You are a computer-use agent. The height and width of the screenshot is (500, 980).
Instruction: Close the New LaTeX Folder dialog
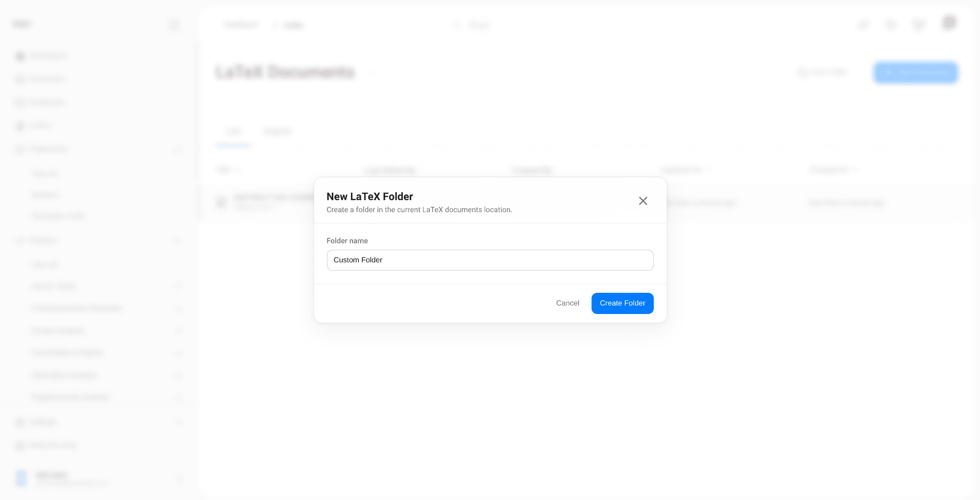pos(643,201)
